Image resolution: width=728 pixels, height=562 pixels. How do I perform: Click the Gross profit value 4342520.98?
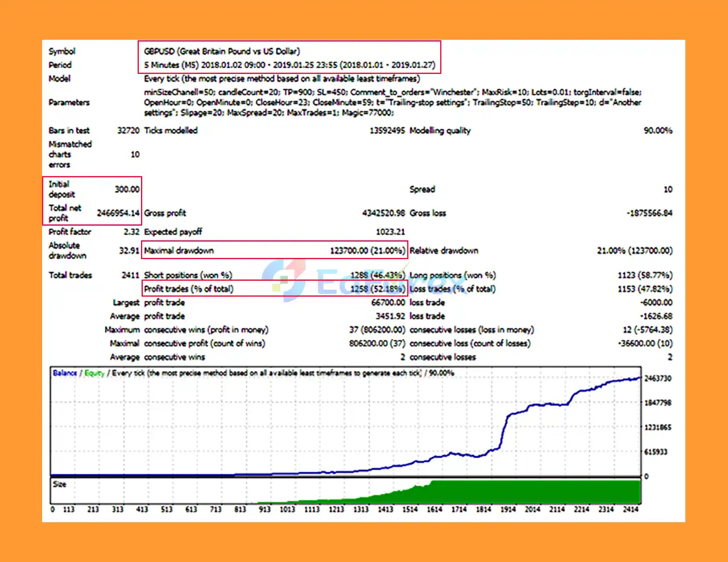[383, 213]
